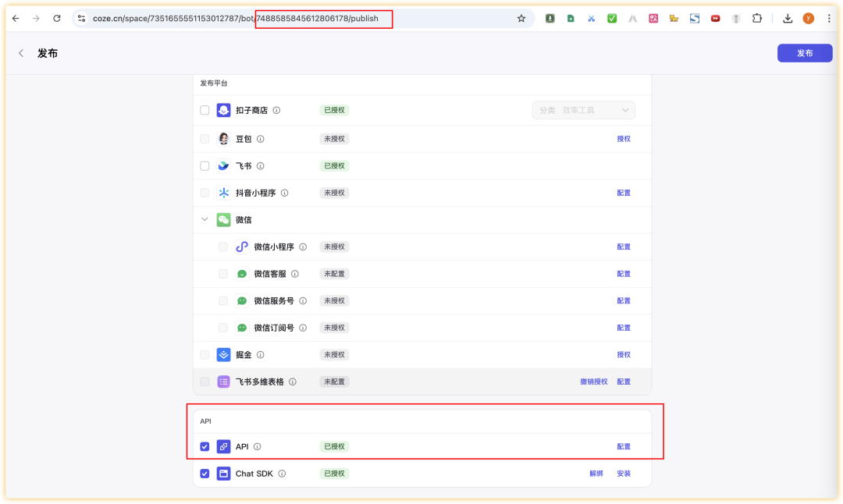Image resolution: width=843 pixels, height=504 pixels.
Task: Open the 分类 效率工具 dropdown
Action: [x=583, y=110]
